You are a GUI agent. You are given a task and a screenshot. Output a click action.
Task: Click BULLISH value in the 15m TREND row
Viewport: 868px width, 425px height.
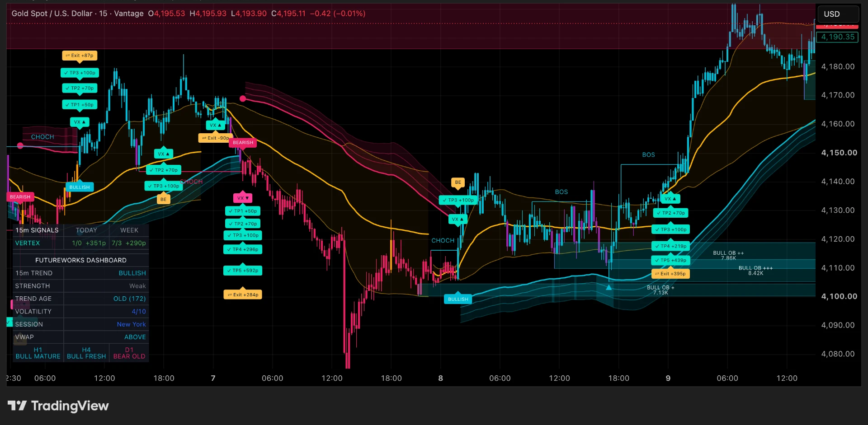pyautogui.click(x=132, y=273)
